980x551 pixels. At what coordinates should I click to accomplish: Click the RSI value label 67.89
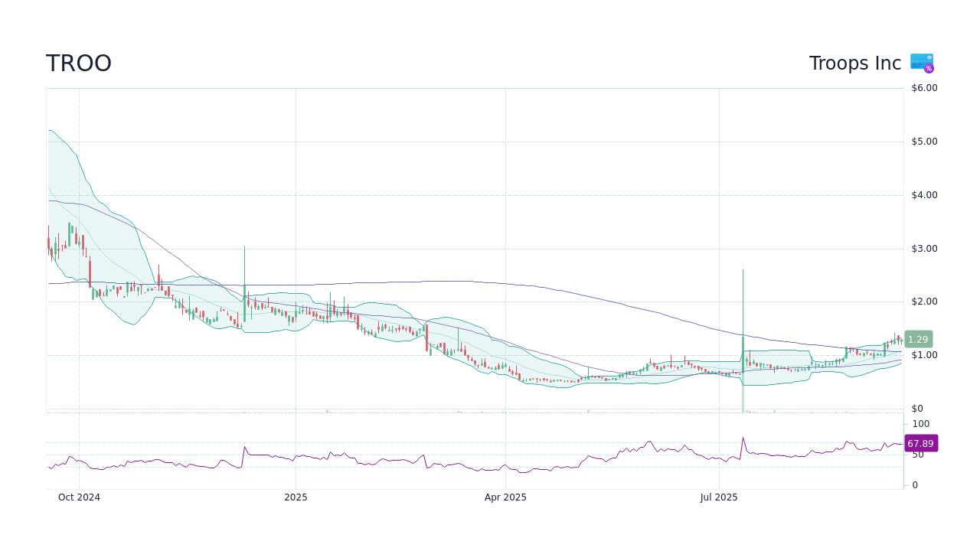(920, 444)
